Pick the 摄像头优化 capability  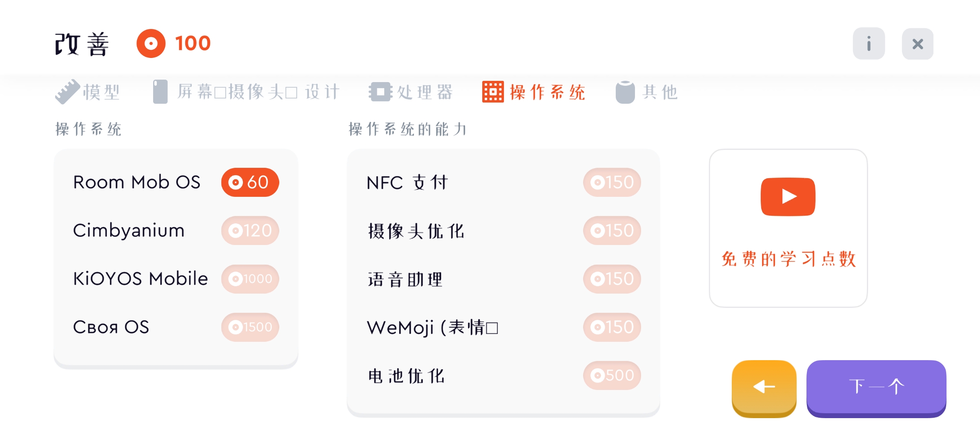pyautogui.click(x=416, y=231)
